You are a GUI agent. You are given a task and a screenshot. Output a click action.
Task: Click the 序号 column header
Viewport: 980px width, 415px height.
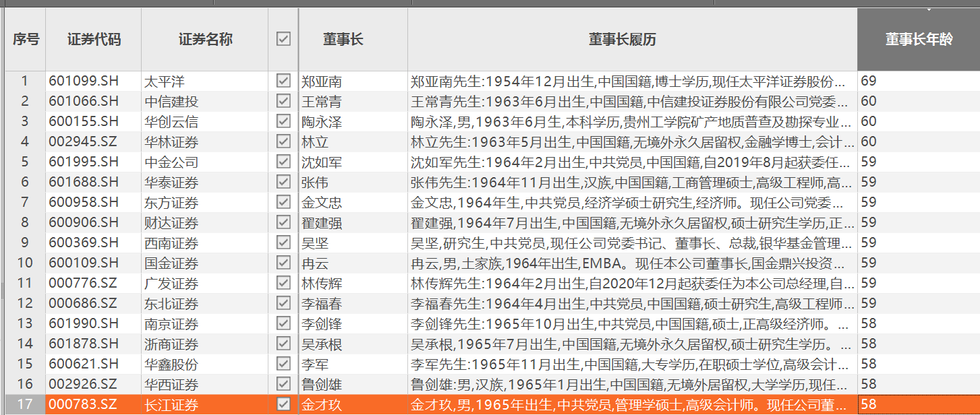26,39
